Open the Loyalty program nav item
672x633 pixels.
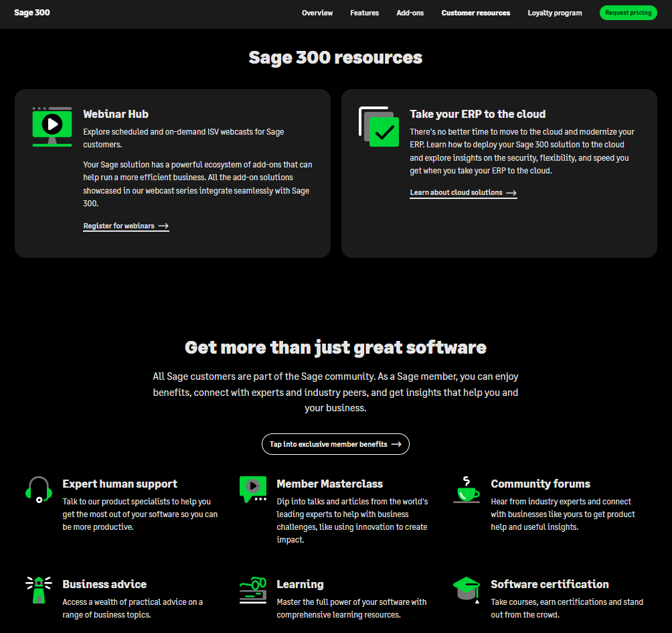[x=555, y=13]
